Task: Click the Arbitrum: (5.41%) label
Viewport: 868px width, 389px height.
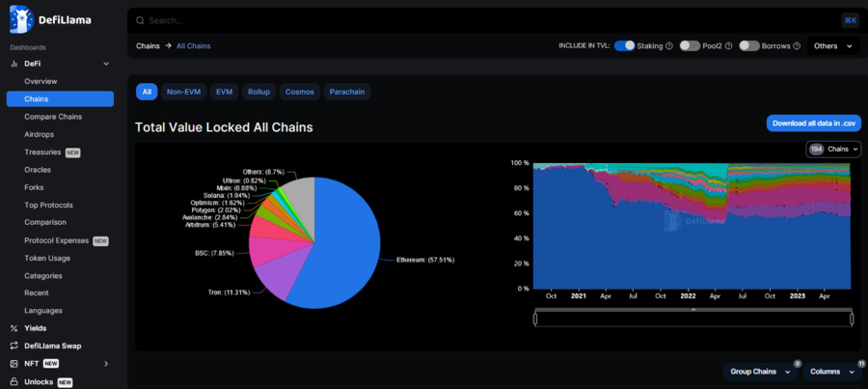Action: [x=210, y=225]
